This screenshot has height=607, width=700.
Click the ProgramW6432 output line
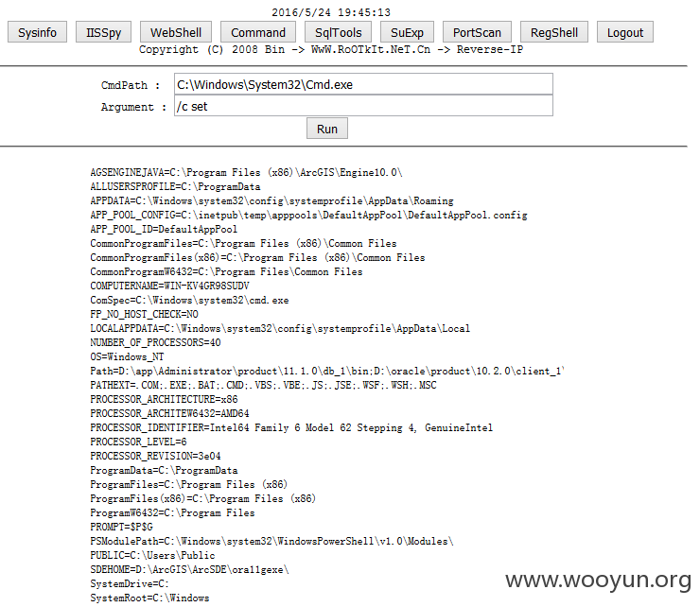coord(172,512)
